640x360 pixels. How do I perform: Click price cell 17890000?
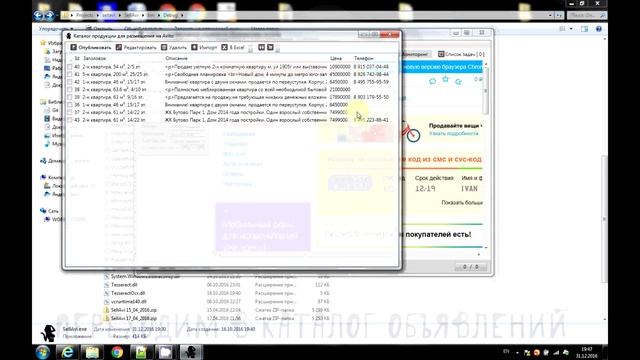click(x=340, y=97)
